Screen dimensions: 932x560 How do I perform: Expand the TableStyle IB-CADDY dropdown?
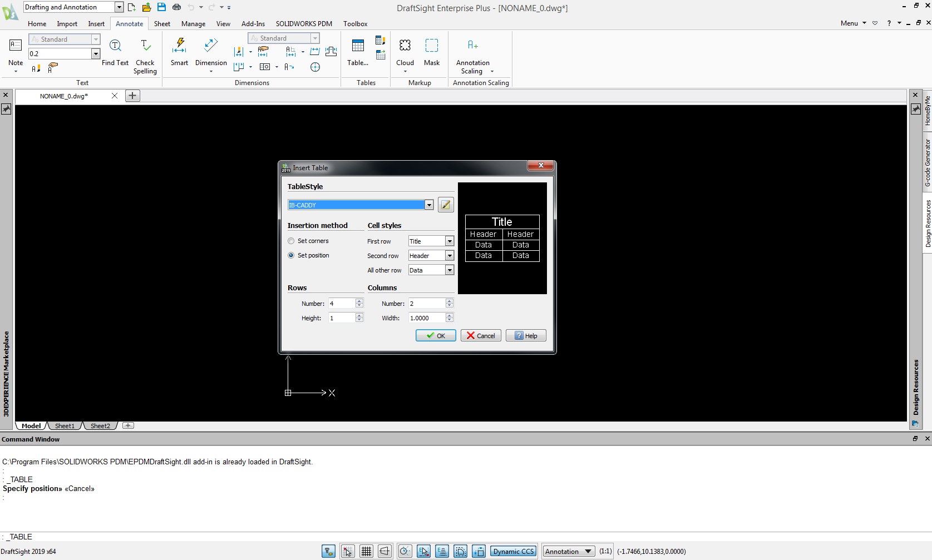429,205
